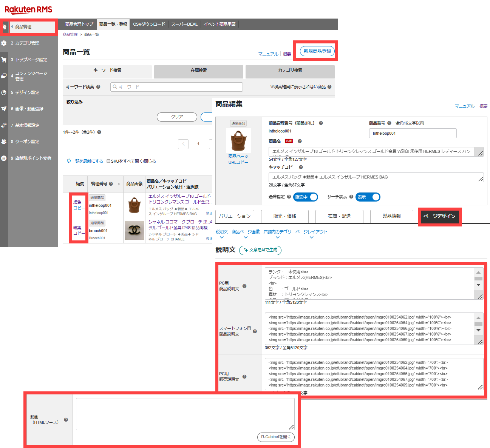This screenshot has height=448, width=490.
Task: Click the gear icon beside category management
Action: [x=4, y=43]
